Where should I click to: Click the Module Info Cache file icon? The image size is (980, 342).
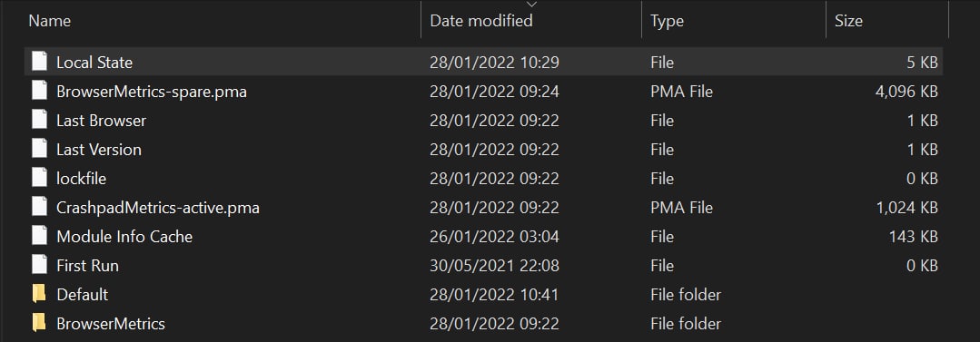pyautogui.click(x=39, y=236)
